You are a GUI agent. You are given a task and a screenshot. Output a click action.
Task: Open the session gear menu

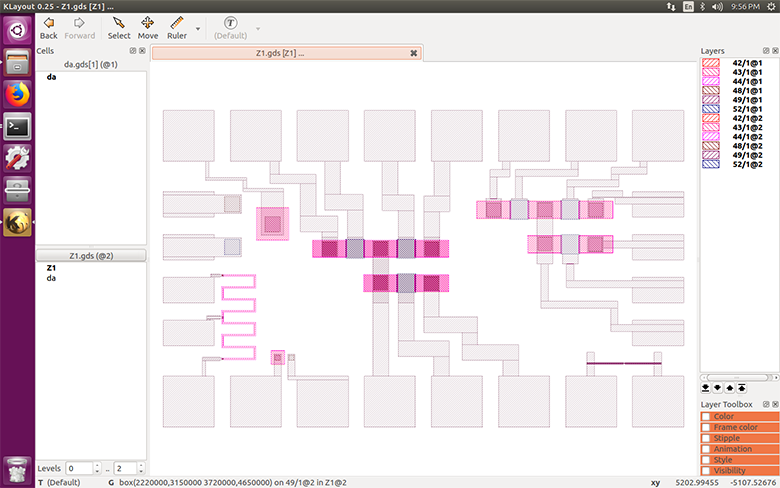pos(771,6)
